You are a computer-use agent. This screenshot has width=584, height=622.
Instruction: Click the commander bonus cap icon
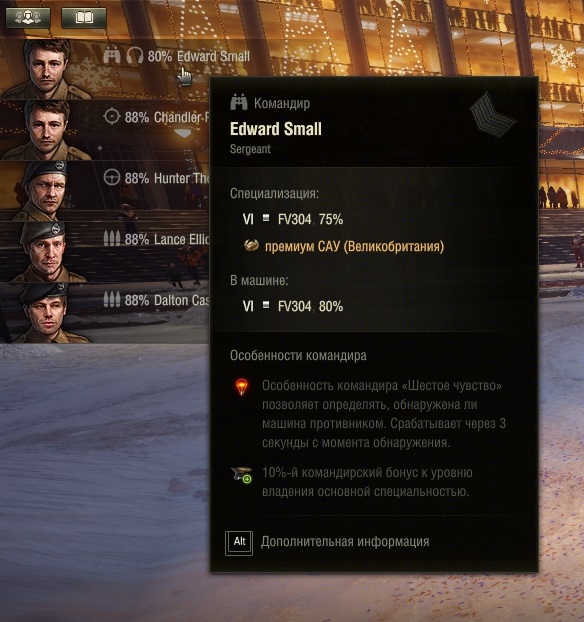(x=242, y=474)
